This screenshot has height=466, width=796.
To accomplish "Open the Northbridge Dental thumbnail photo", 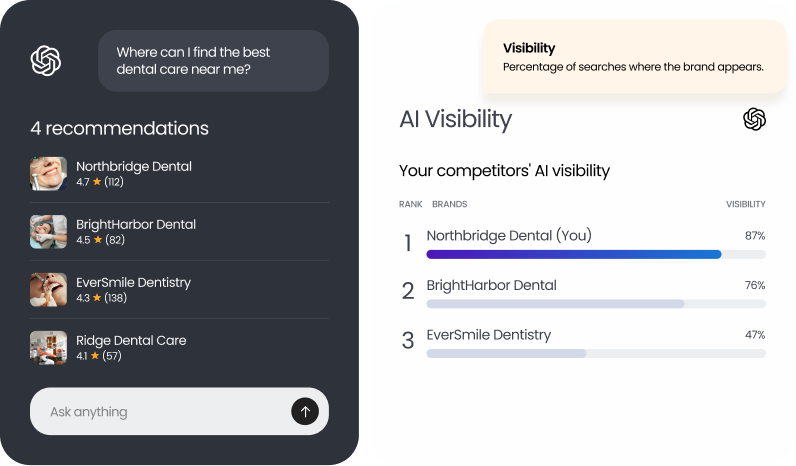I will click(48, 174).
